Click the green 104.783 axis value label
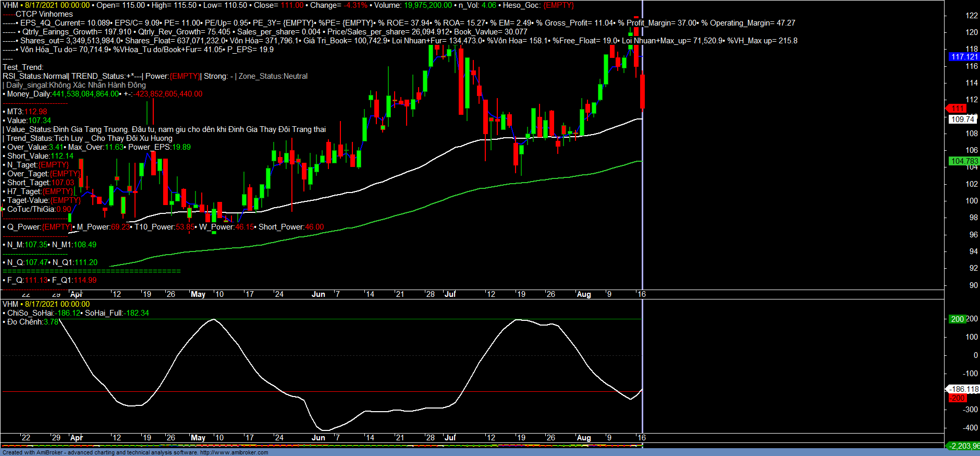Screen dimensions: 980x456 coord(964,161)
